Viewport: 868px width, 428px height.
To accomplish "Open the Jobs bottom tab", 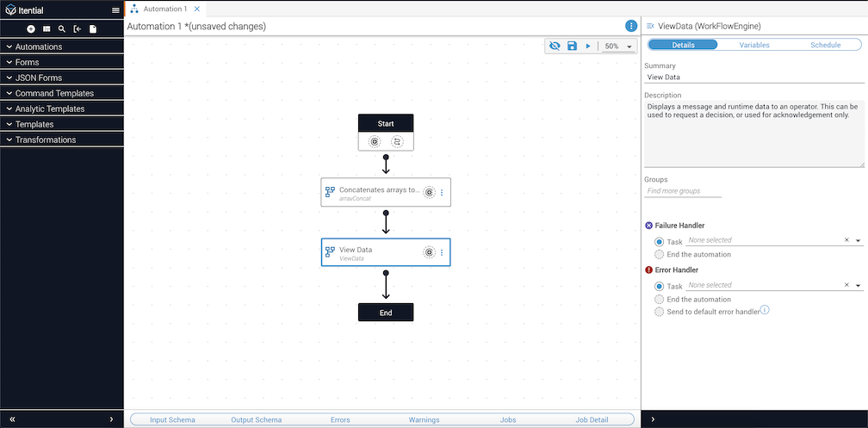I will [508, 419].
